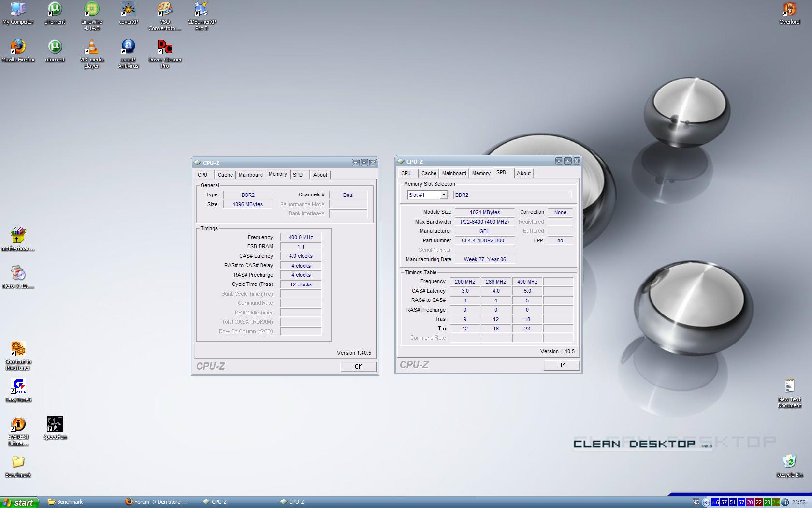Open LimeWire 4.14.0 shortcut
This screenshot has height=508, width=812.
(91, 16)
